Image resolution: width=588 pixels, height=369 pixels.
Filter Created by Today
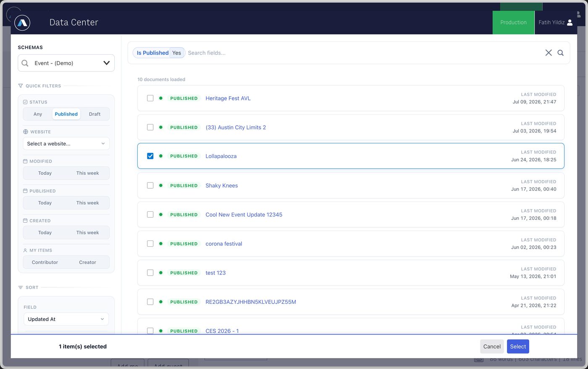45,232
